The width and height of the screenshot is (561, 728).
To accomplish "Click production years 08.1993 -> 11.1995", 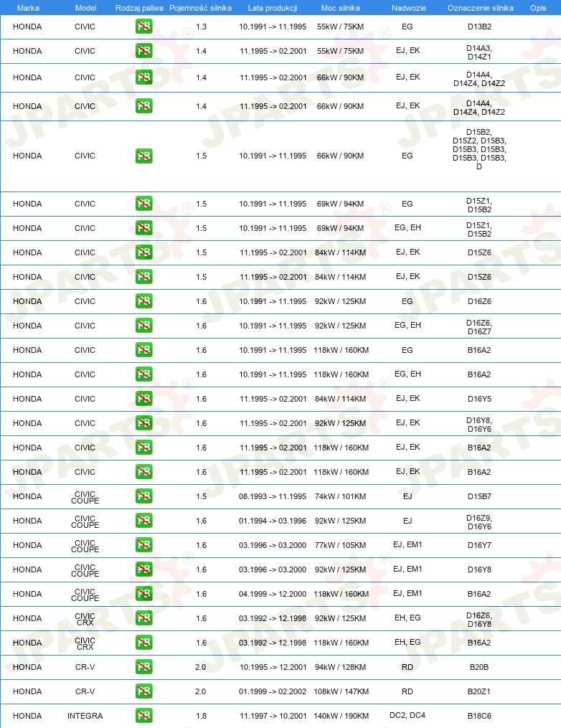I will [273, 496].
